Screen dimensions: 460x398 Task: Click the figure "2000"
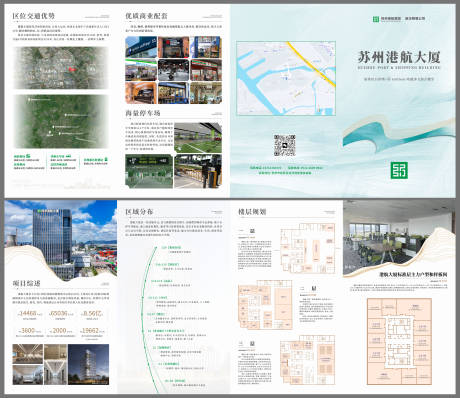(60, 330)
